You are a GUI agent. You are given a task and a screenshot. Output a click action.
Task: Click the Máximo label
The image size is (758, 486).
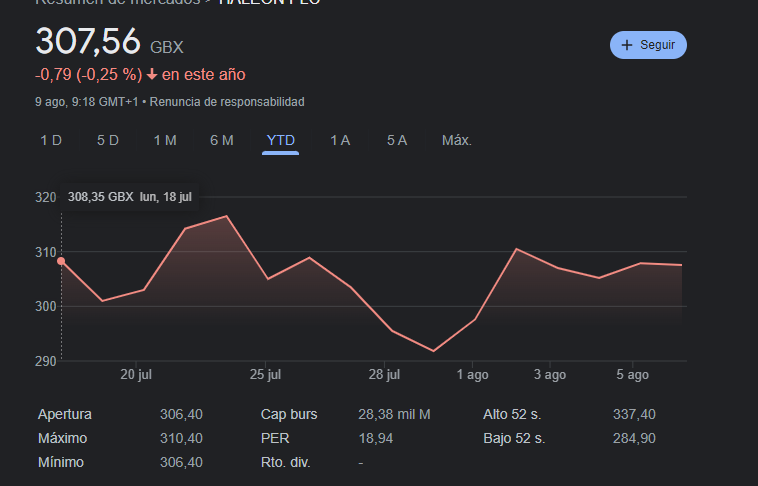62,439
